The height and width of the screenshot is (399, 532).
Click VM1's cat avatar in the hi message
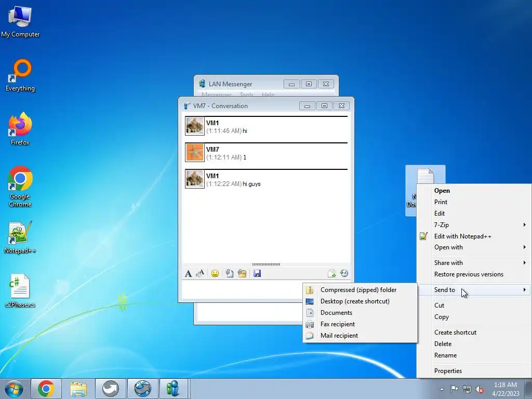point(195,126)
